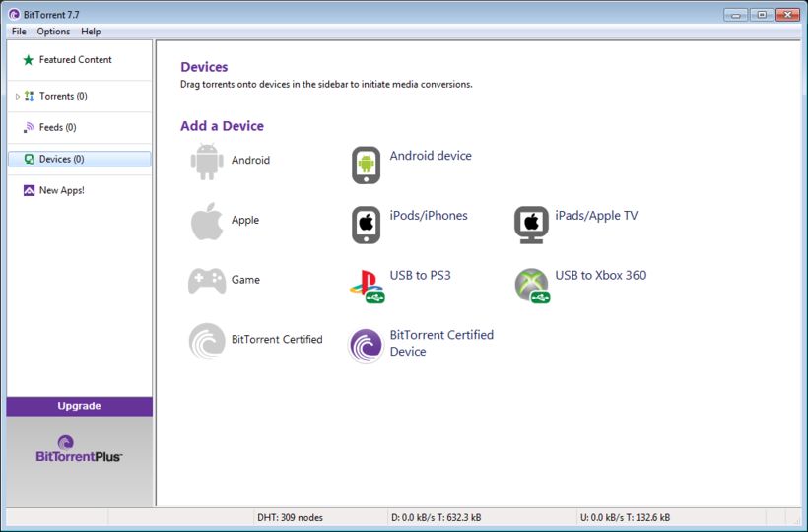Open the File menu

pyautogui.click(x=19, y=32)
